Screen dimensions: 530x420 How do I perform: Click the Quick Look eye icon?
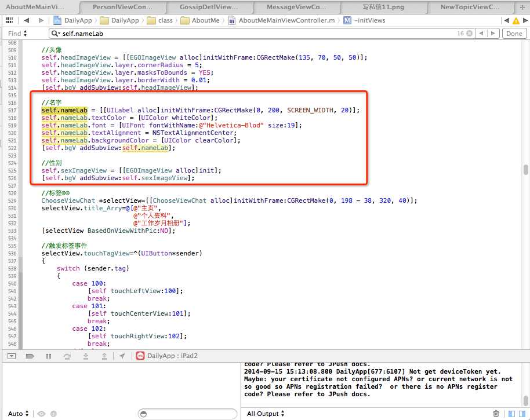click(41, 414)
